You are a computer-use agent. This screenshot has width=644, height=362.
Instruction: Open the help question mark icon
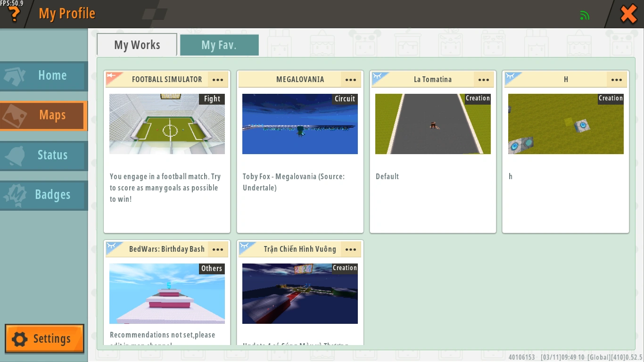click(x=15, y=14)
